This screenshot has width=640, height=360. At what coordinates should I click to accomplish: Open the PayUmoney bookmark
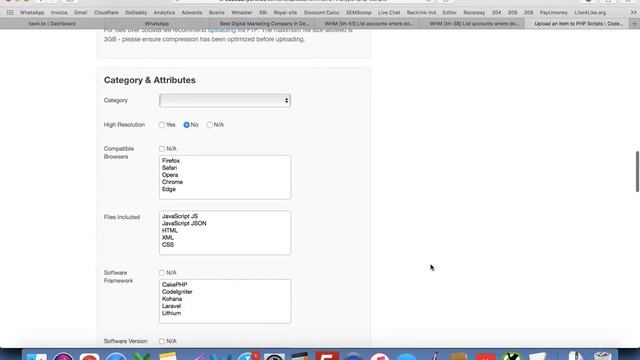[x=553, y=13]
